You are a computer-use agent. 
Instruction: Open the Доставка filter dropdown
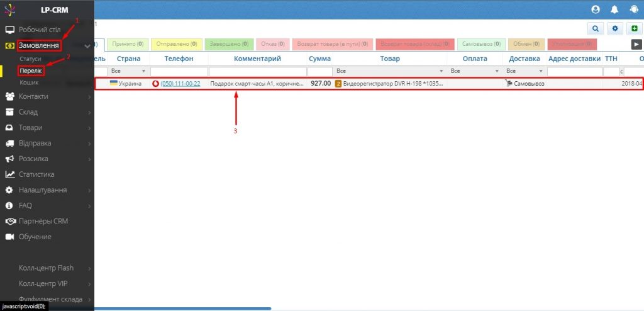coord(525,71)
